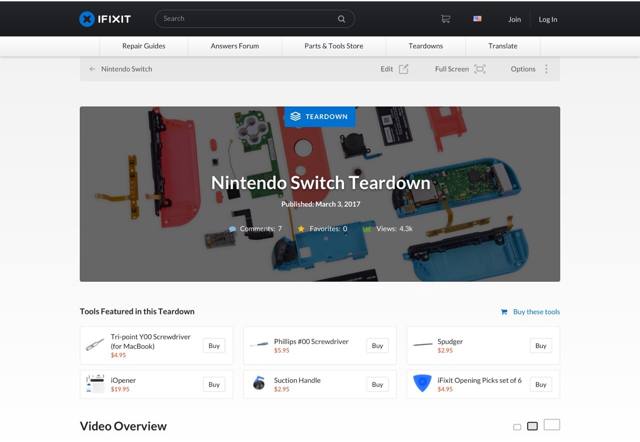Open the Repair Guides tab
Viewport: 640px width, 442px height.
[x=145, y=46]
